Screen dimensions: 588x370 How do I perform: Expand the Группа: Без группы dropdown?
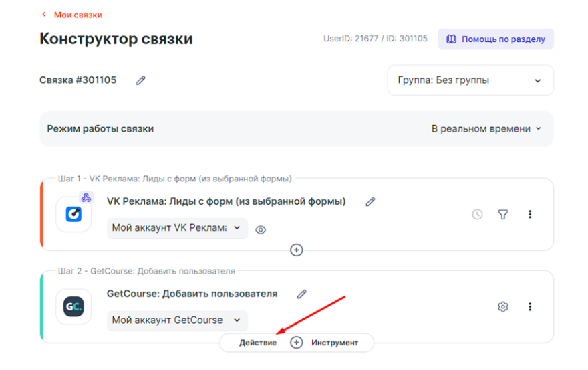(x=470, y=80)
